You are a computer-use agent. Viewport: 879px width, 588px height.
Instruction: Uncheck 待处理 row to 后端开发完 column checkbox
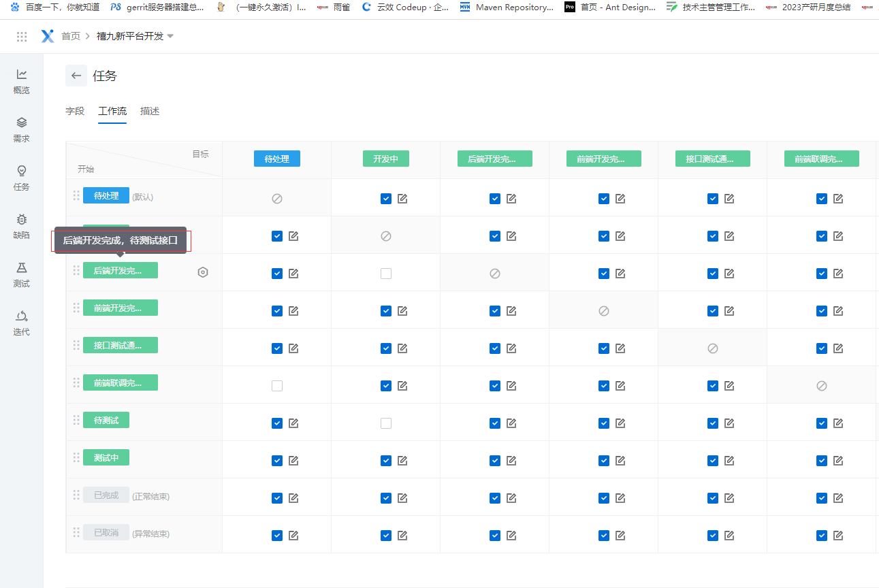[495, 199]
